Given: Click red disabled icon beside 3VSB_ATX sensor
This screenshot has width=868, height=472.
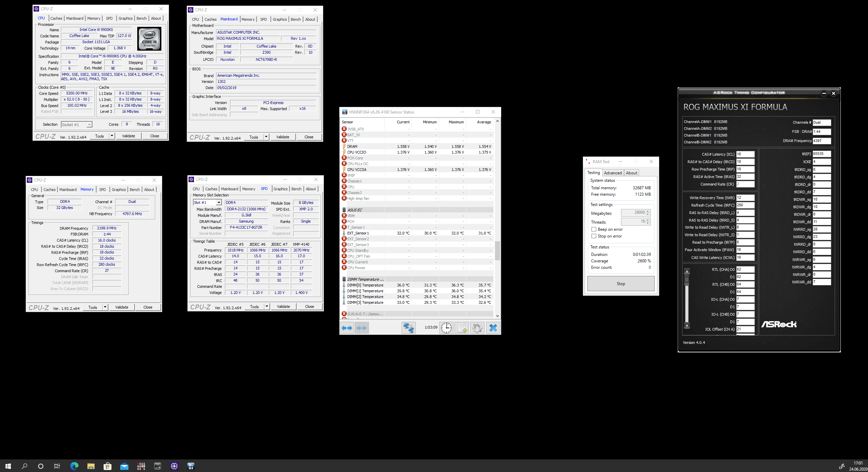Looking at the screenshot, I should click(344, 129).
